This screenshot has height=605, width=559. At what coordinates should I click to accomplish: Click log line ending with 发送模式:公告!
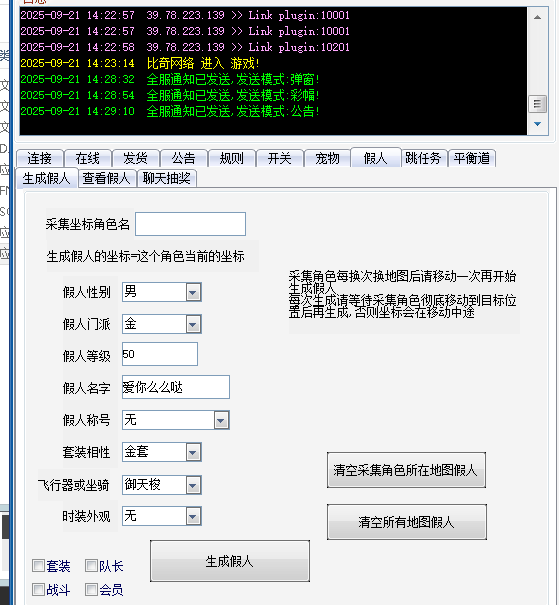170,111
